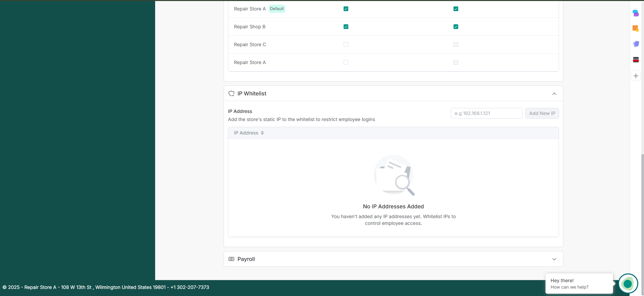Click the orange square sidebar icon
Screen dimensions: 644x296
point(636,29)
